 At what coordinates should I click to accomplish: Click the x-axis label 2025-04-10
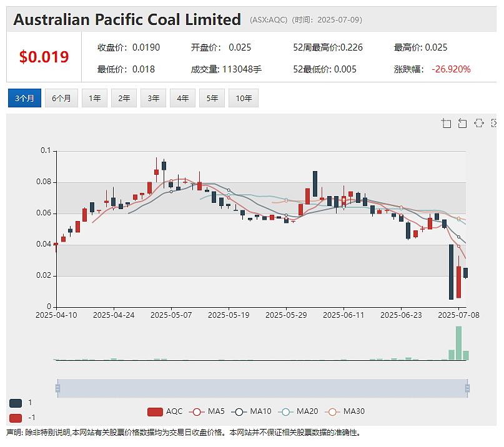pyautogui.click(x=56, y=315)
